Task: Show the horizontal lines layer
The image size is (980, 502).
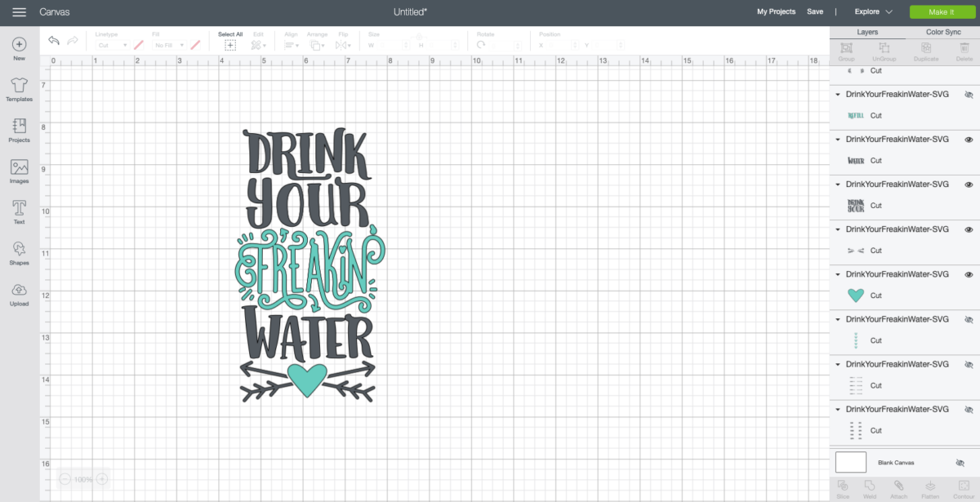Action: (969, 364)
